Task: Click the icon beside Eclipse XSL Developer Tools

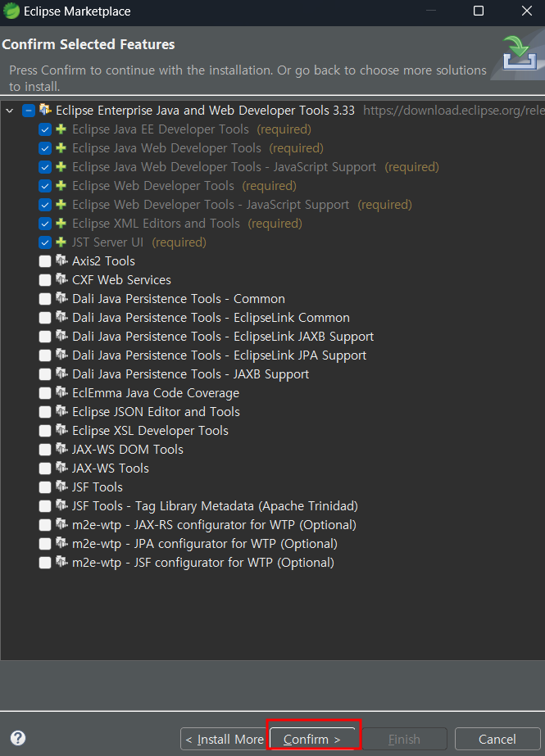Action: pos(61,430)
